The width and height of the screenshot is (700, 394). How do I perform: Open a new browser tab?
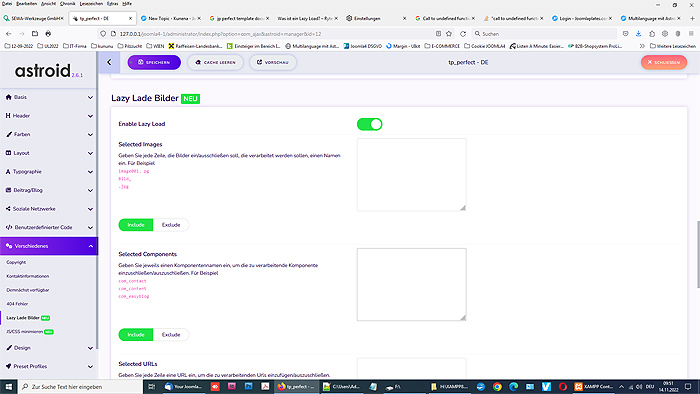pos(692,18)
